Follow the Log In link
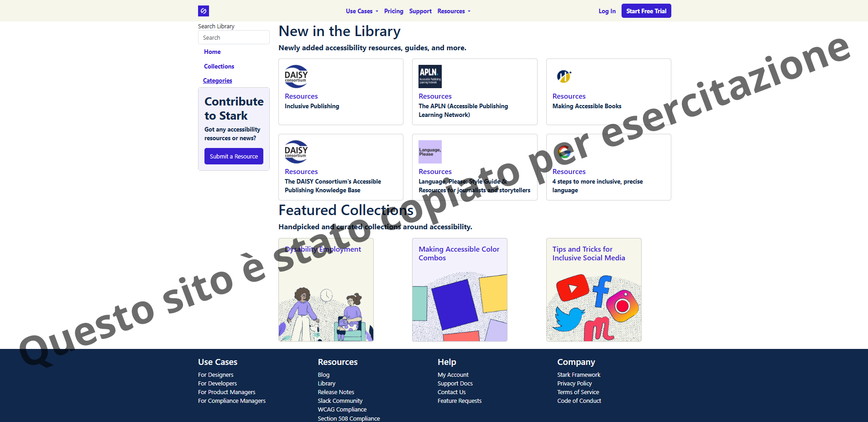Image resolution: width=868 pixels, height=422 pixels. pos(607,11)
